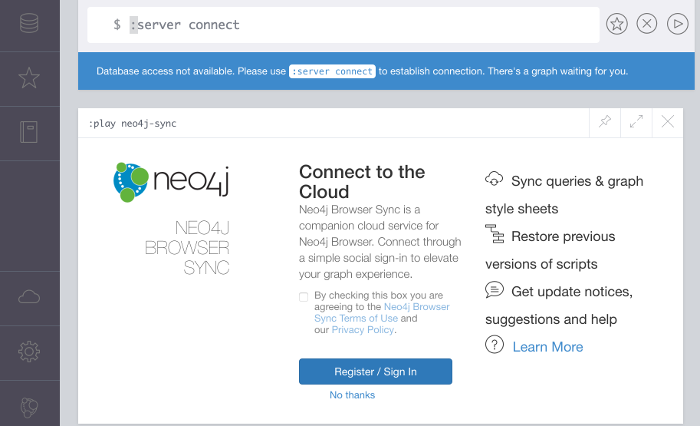Screen dimensions: 700x426
Task: Open the About Neo4j sidebar icon
Action: (x=29, y=407)
